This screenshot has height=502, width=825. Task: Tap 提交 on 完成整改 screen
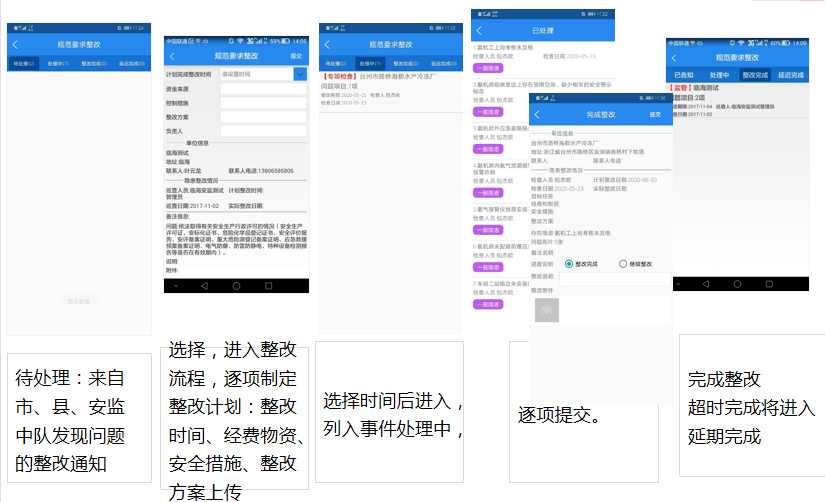coord(655,114)
